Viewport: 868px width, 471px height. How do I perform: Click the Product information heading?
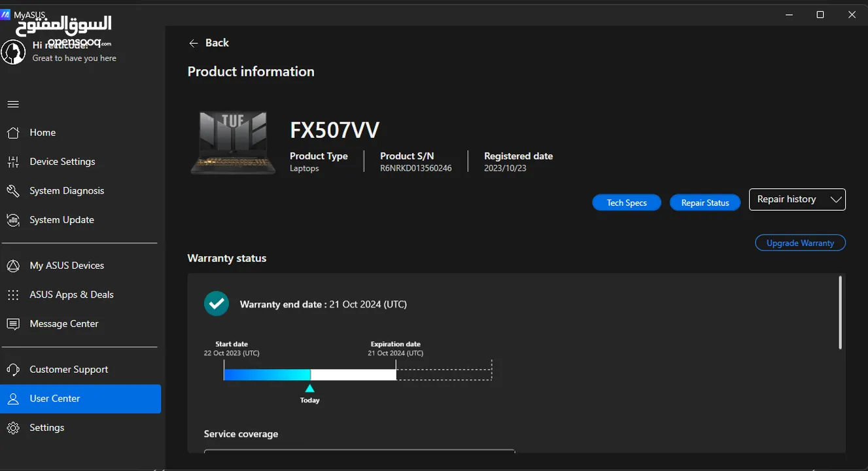point(251,72)
